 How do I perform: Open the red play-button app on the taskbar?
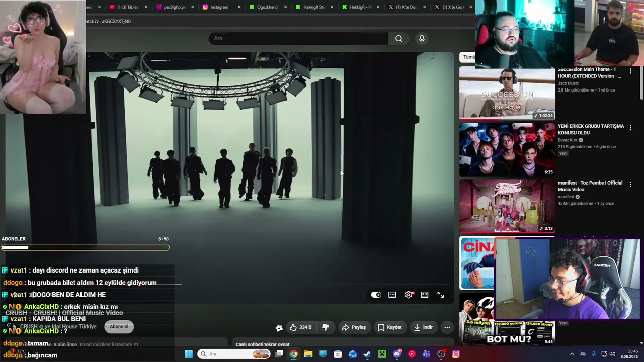412,354
